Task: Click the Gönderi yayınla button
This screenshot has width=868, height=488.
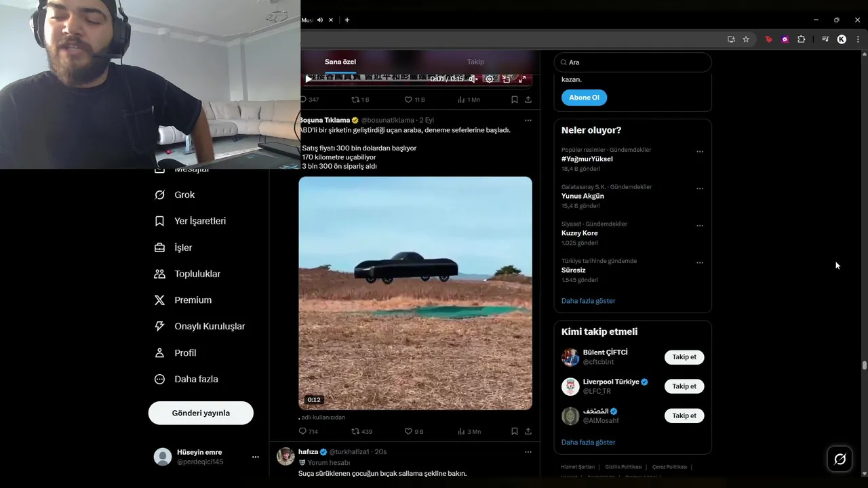Action: click(201, 413)
